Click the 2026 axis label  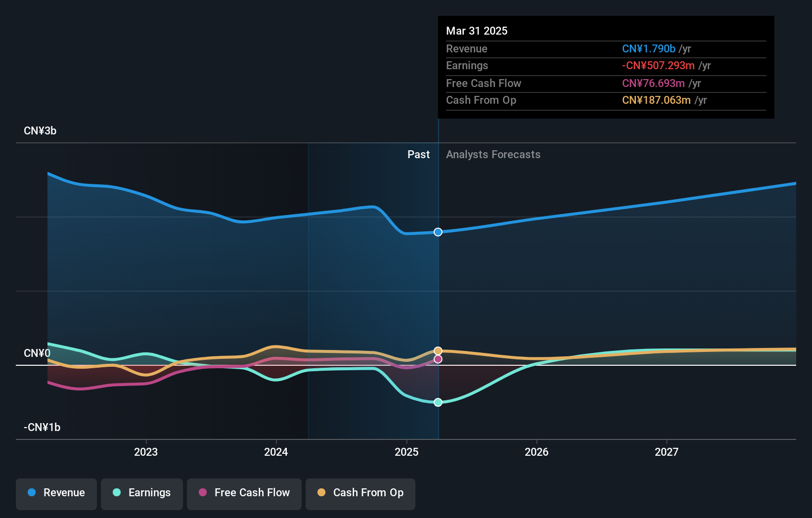click(537, 452)
